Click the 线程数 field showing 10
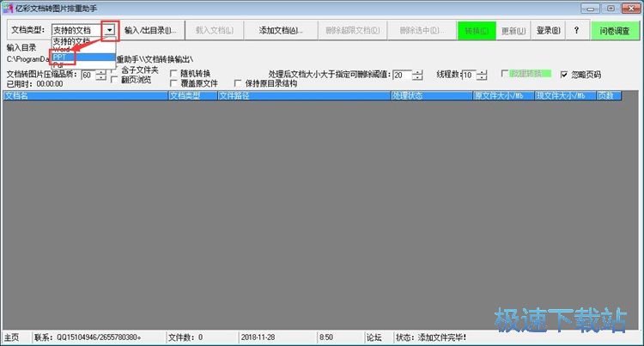This screenshot has height=346, width=644. 469,75
